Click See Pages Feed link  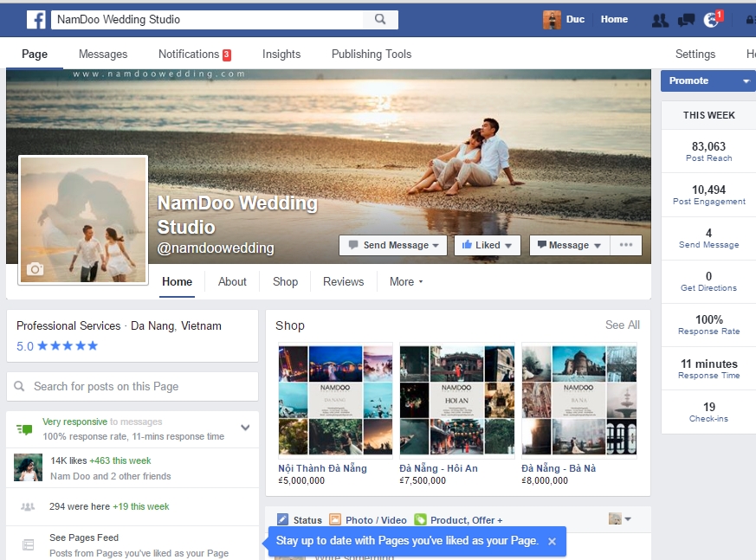[84, 537]
